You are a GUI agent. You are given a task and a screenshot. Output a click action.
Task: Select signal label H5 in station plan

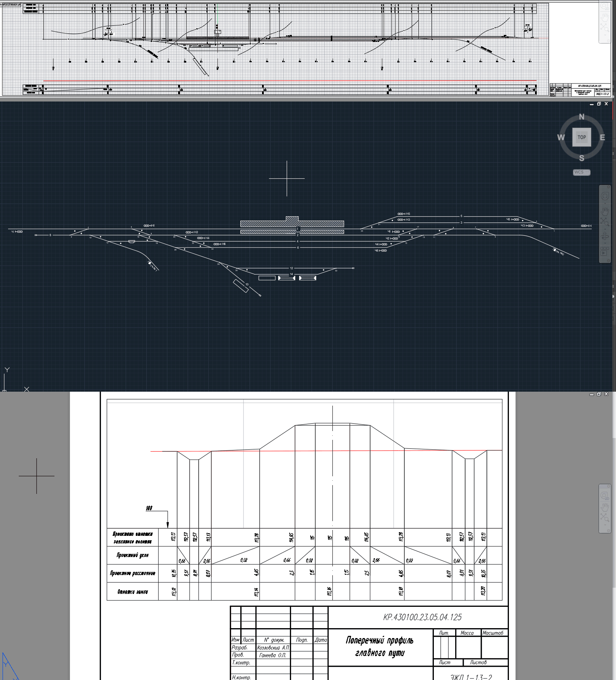pyautogui.click(x=408, y=214)
